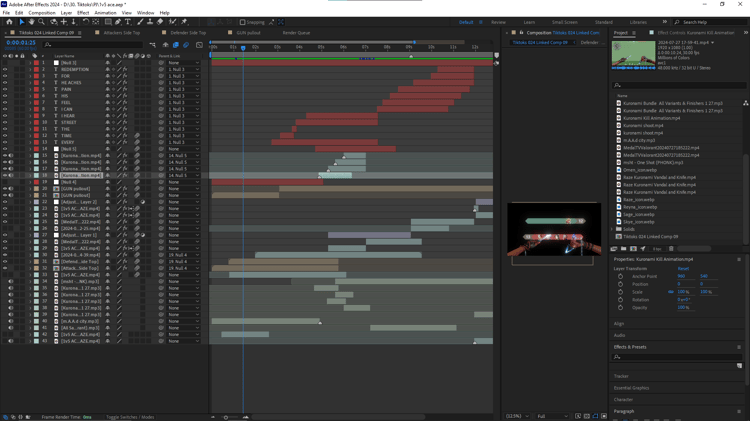Select the Brush tool
The height and width of the screenshot is (421, 750).
click(140, 22)
